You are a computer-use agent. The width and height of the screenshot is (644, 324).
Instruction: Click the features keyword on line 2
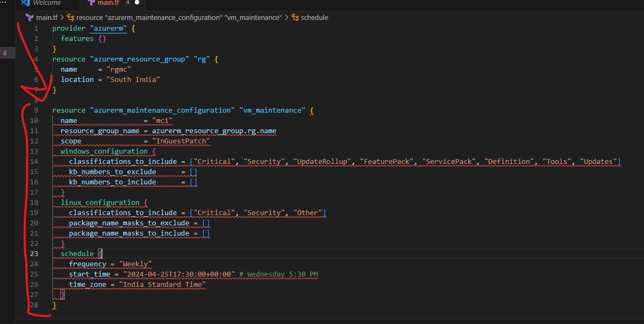click(77, 39)
